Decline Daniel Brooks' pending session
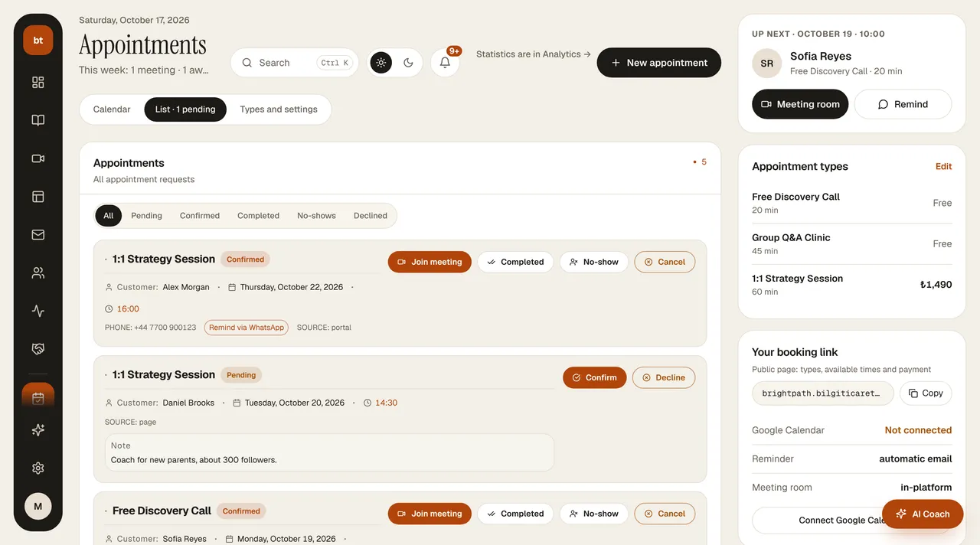 tap(664, 377)
